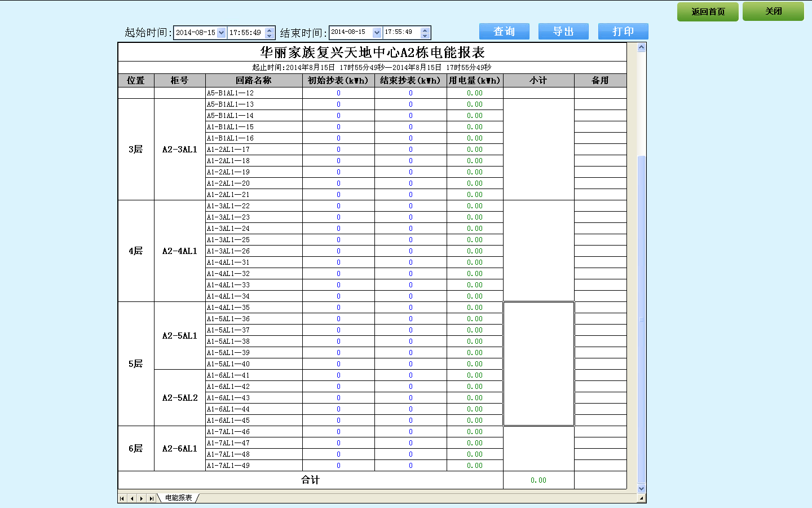Screen dimensions: 812x508
Task: Select cell A1-3AL1—26
Action: point(254,251)
